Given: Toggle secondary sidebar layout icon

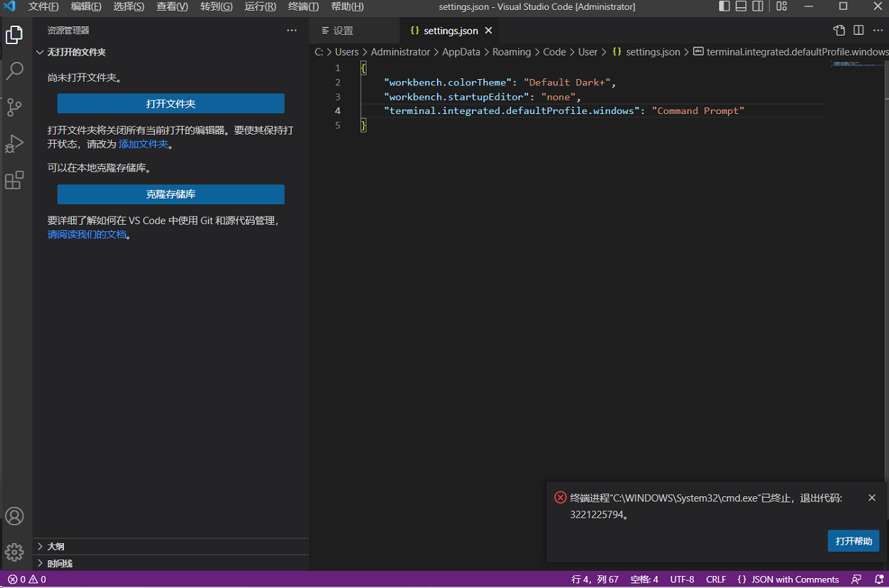Looking at the screenshot, I should [x=758, y=6].
